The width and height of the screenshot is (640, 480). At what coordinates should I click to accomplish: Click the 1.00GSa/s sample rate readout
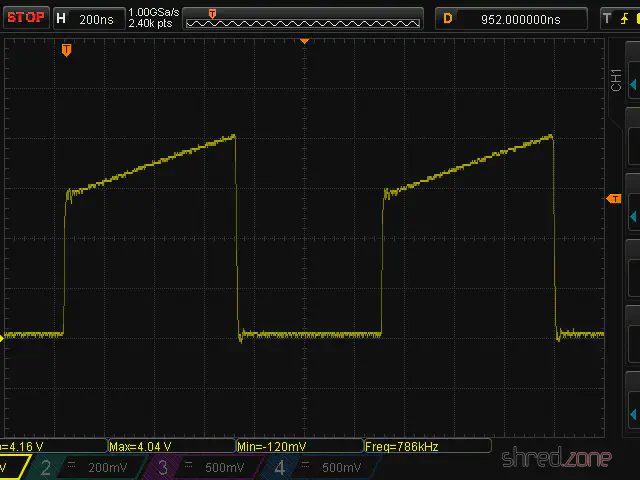[152, 12]
